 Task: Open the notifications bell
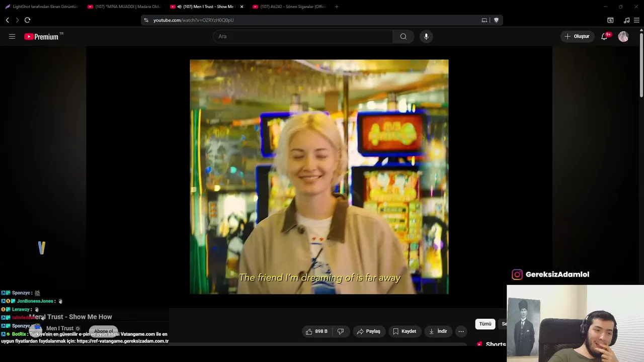pos(604,36)
